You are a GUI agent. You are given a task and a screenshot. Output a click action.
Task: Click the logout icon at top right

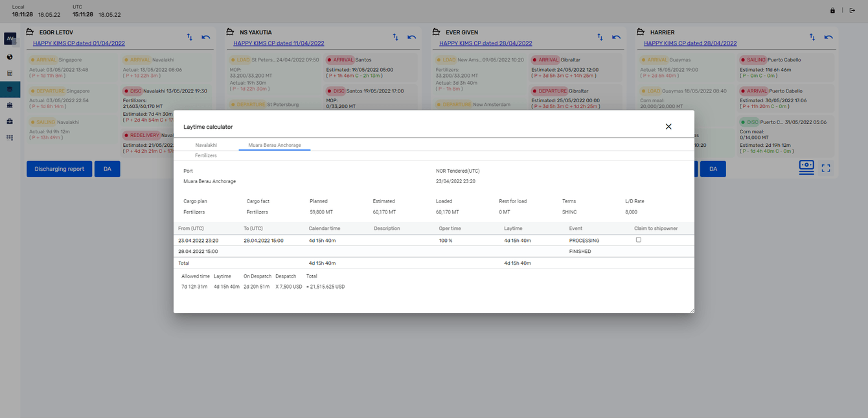[852, 10]
